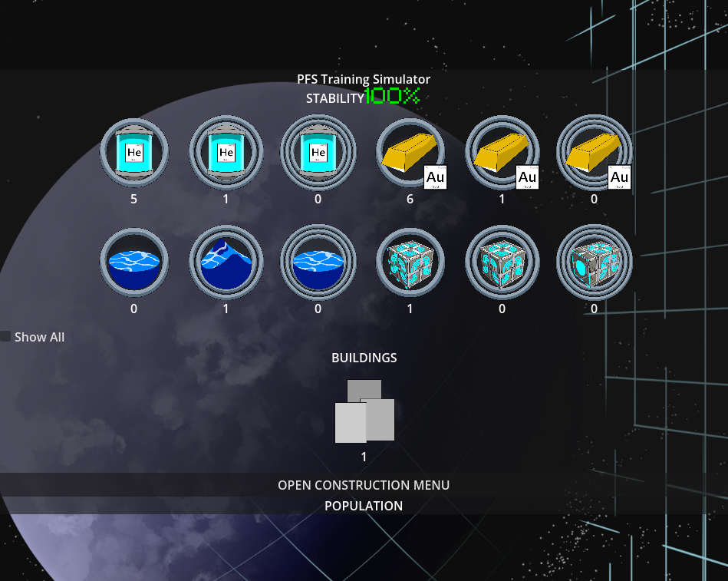Click the count 5 under Helium

click(133, 200)
